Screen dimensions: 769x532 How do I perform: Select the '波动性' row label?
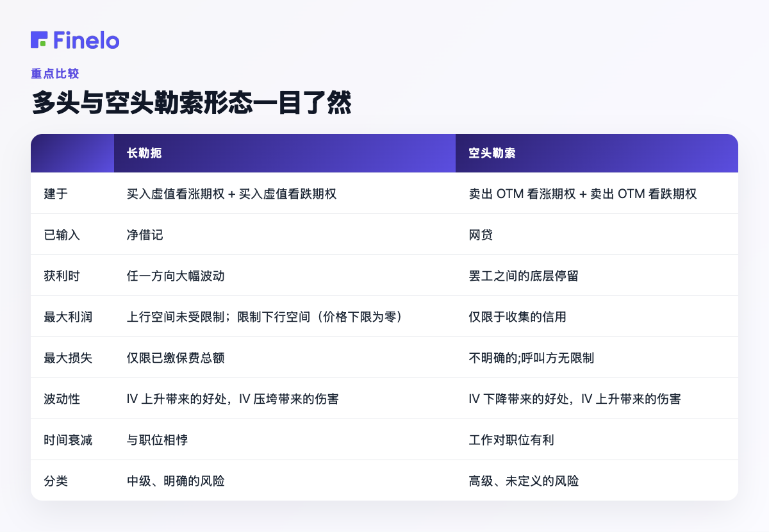[x=62, y=399]
